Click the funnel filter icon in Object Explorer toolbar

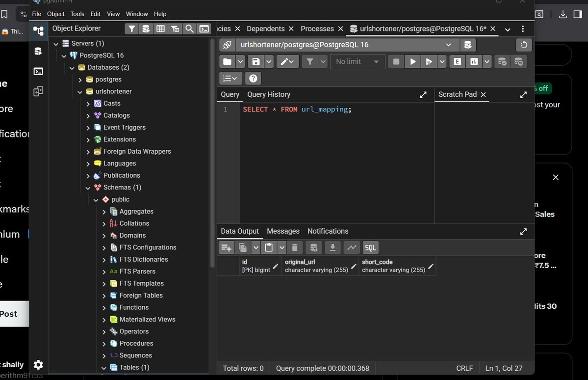click(x=131, y=28)
